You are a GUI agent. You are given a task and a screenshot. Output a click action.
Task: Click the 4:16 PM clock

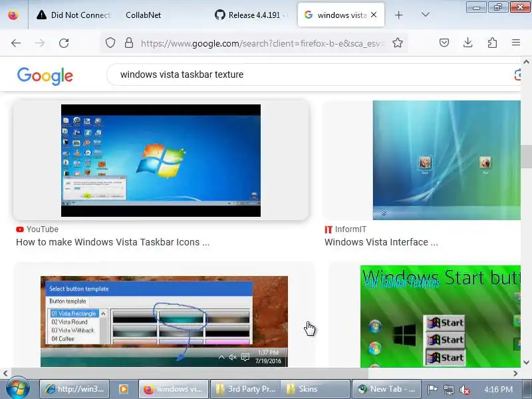[498, 389]
